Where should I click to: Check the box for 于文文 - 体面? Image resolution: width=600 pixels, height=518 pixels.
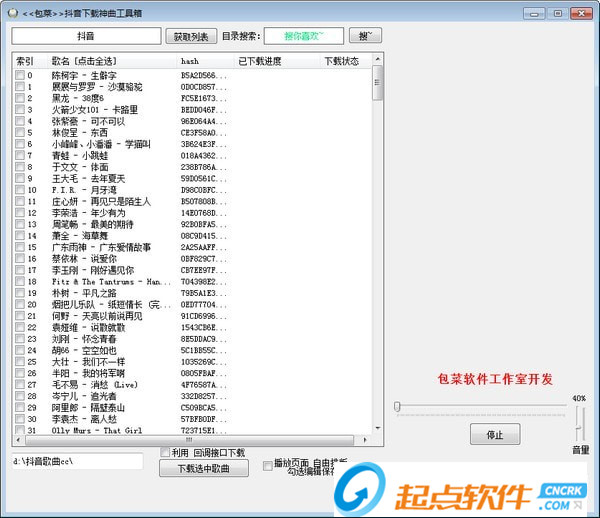point(20,167)
